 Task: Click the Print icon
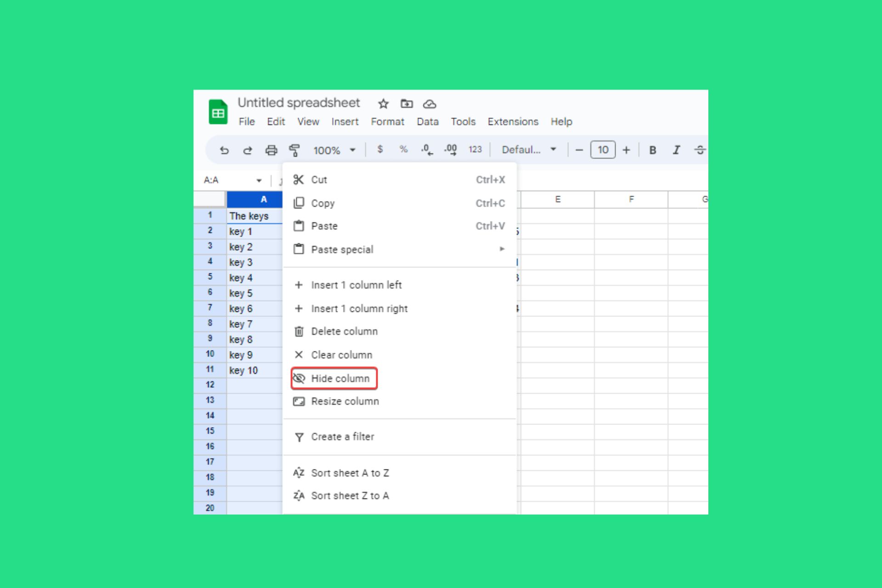[271, 150]
